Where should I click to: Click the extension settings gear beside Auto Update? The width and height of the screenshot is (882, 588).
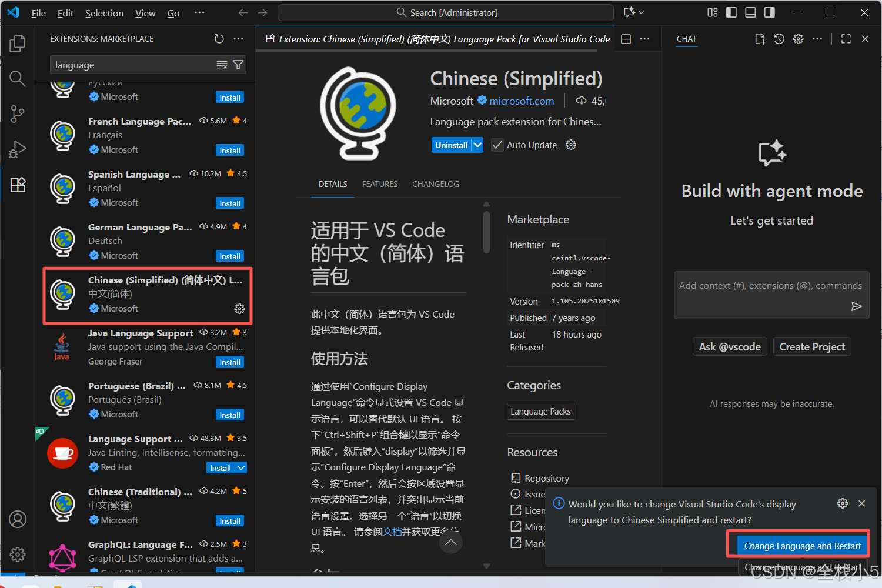pyautogui.click(x=571, y=145)
